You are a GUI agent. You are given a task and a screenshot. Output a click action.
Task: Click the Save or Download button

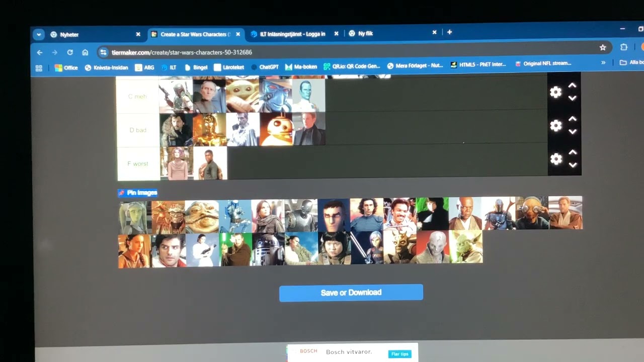(x=351, y=293)
